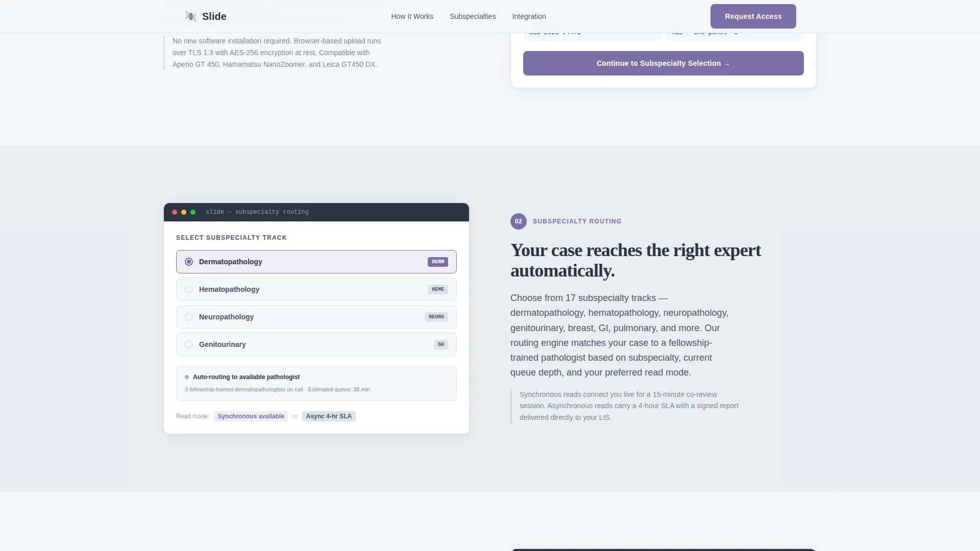Click the Auto-routing status dot

(187, 377)
